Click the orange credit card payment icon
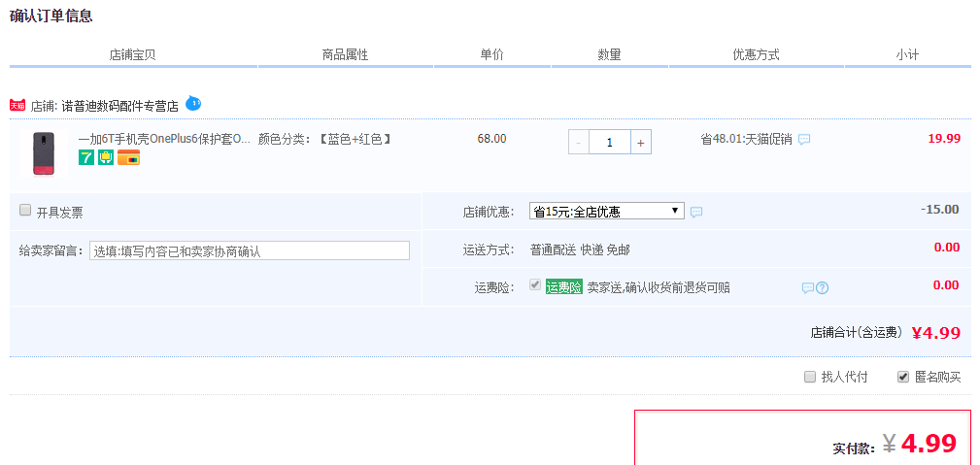This screenshot has width=980, height=465. [129, 157]
